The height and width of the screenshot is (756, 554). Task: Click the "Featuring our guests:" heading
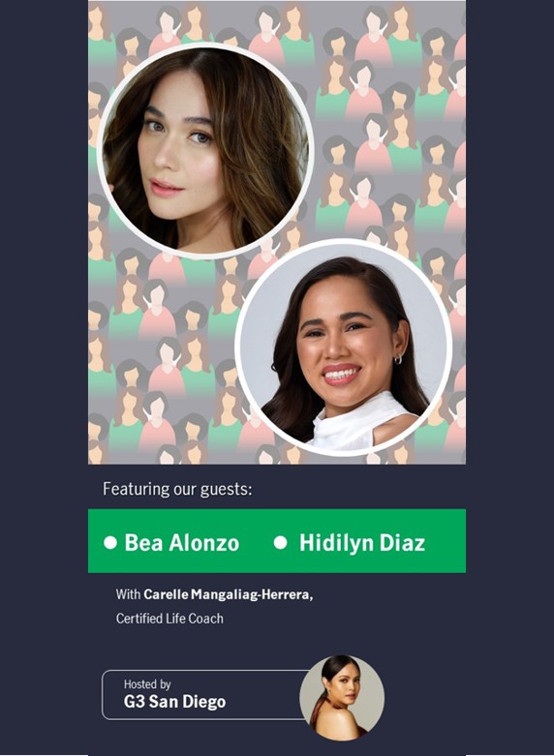pos(177,490)
